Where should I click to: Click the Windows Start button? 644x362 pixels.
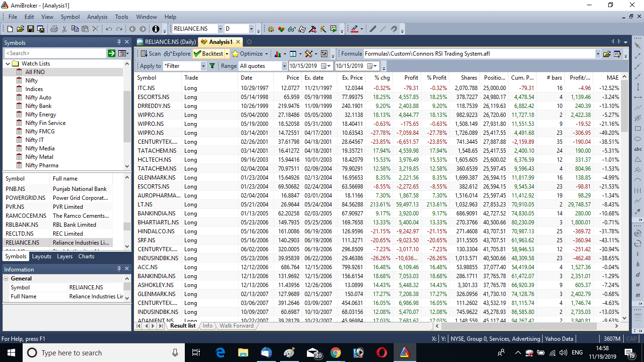point(11,353)
